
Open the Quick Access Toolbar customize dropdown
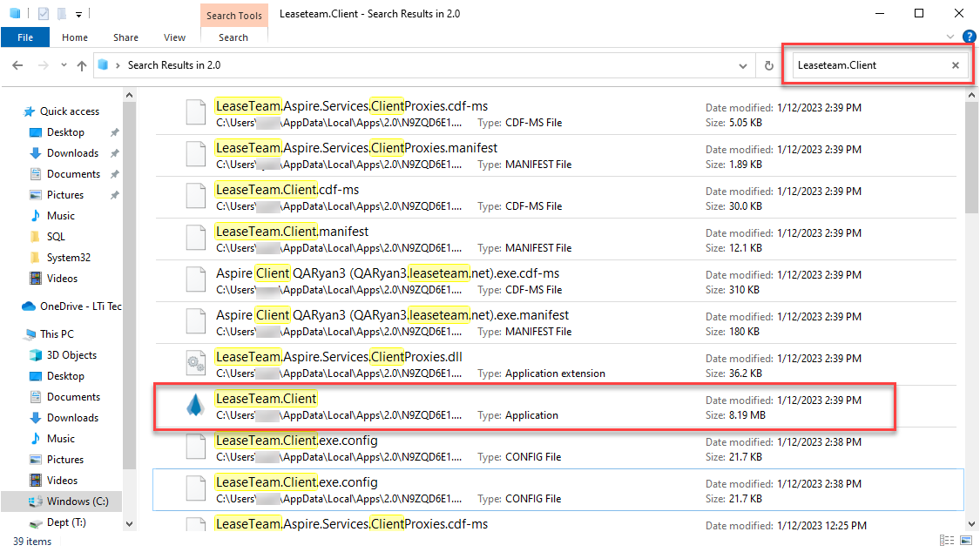[78, 14]
